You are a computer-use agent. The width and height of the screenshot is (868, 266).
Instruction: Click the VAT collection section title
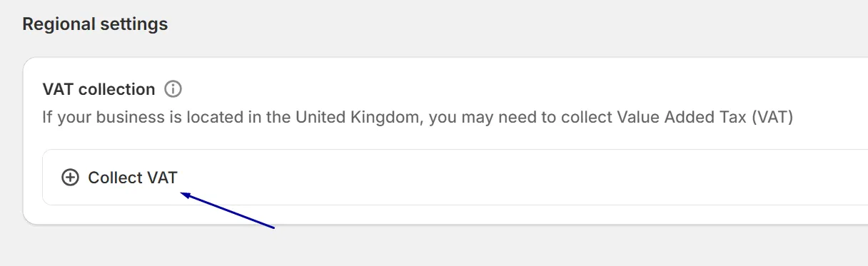(99, 89)
